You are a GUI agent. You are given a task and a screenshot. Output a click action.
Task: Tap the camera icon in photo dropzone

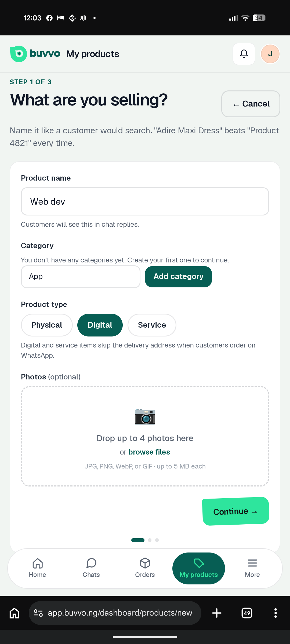145,416
